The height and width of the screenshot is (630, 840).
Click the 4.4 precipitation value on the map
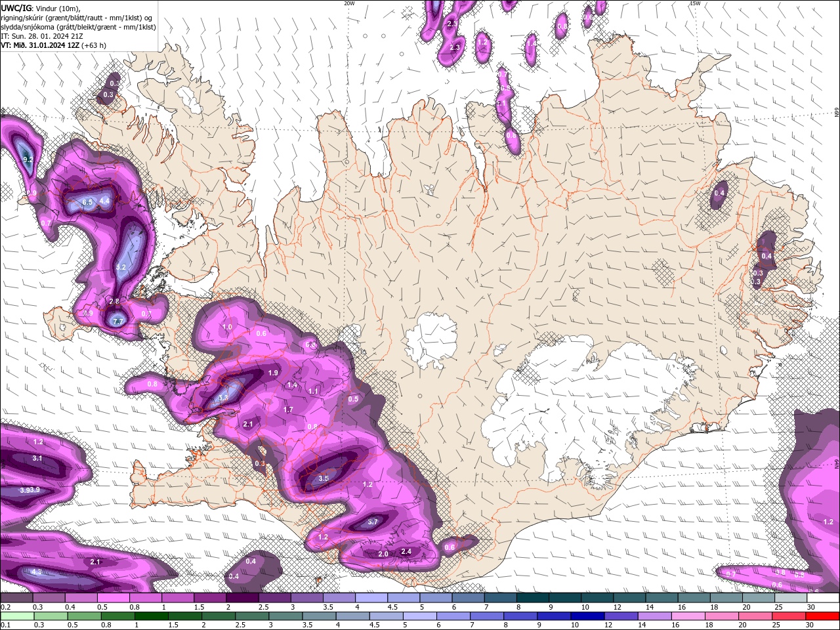(104, 201)
